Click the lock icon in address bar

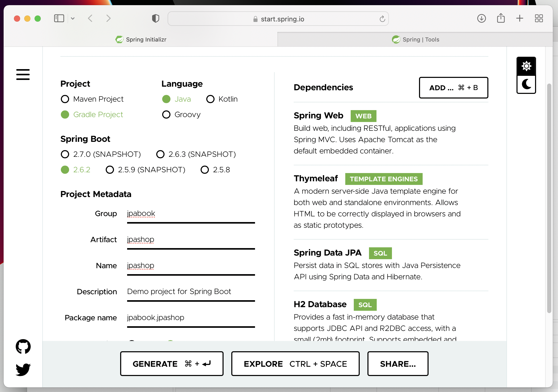pos(255,19)
